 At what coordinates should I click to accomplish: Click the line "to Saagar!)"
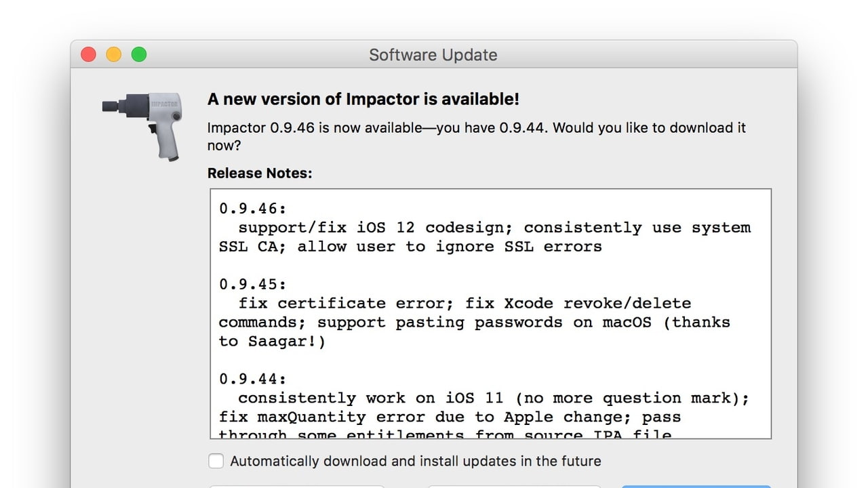pyautogui.click(x=272, y=341)
